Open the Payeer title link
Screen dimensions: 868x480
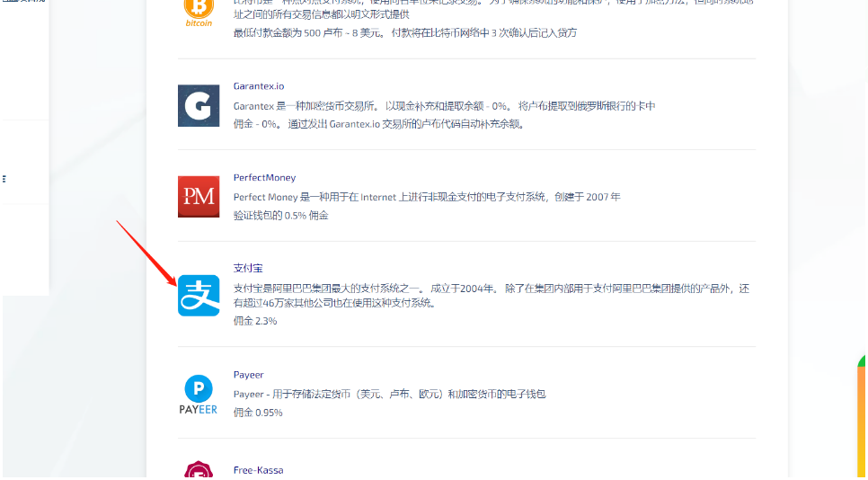(x=249, y=375)
